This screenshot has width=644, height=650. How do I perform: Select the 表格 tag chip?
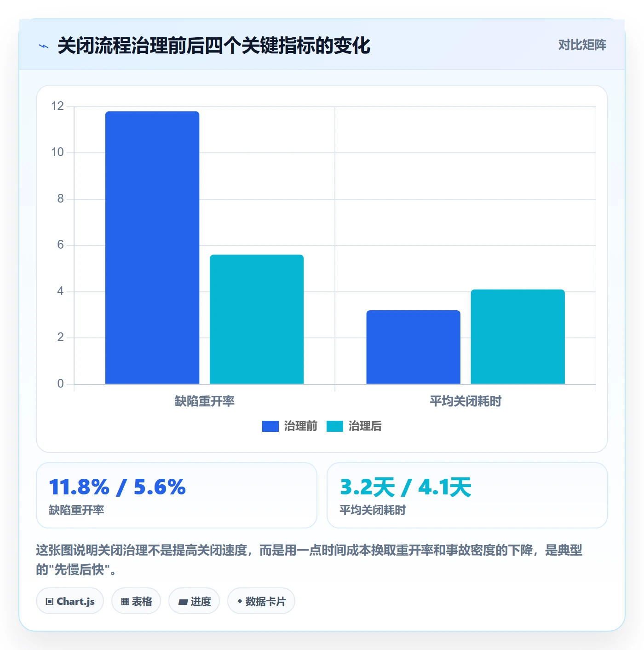coord(136,601)
